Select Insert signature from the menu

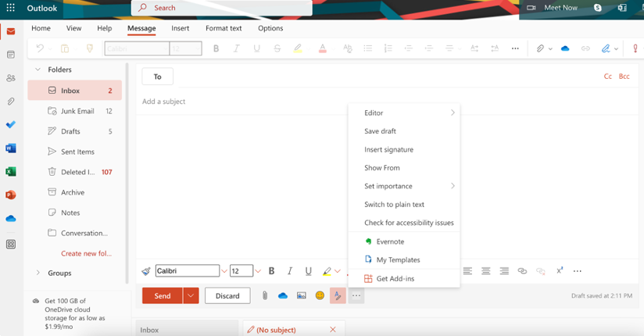[388, 149]
